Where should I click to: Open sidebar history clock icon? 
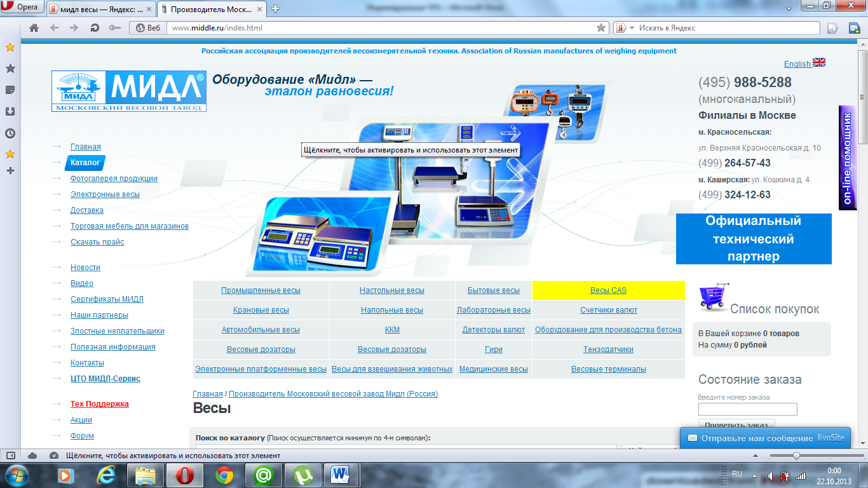click(x=10, y=133)
